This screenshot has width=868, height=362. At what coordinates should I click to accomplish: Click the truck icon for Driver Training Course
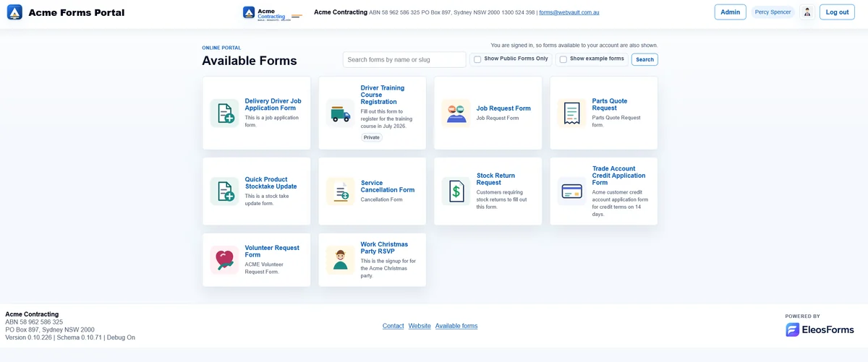pyautogui.click(x=340, y=113)
